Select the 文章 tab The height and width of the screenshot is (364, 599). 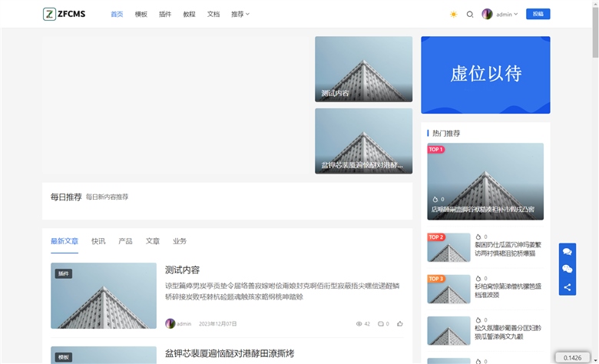click(152, 241)
